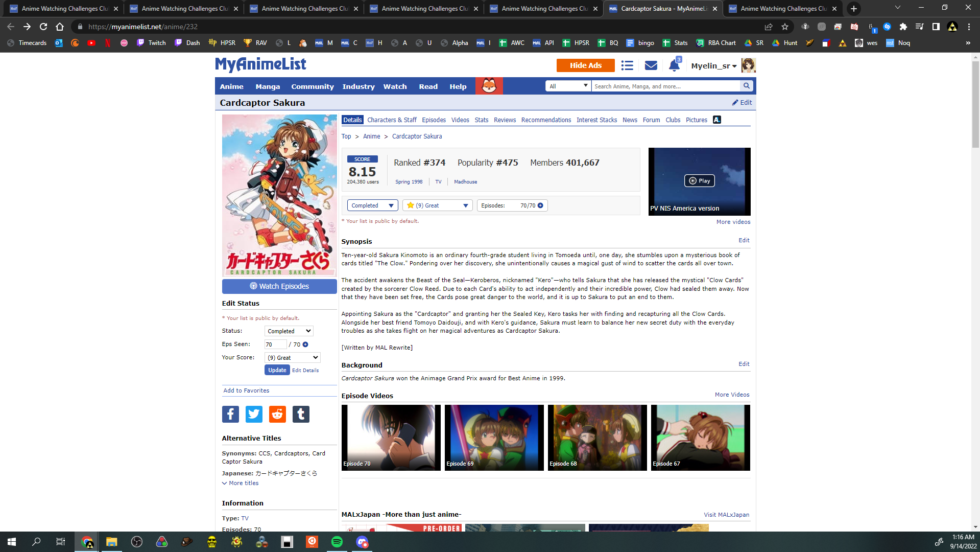Open Spotify from the taskbar
This screenshot has width=980, height=552.
(x=337, y=542)
